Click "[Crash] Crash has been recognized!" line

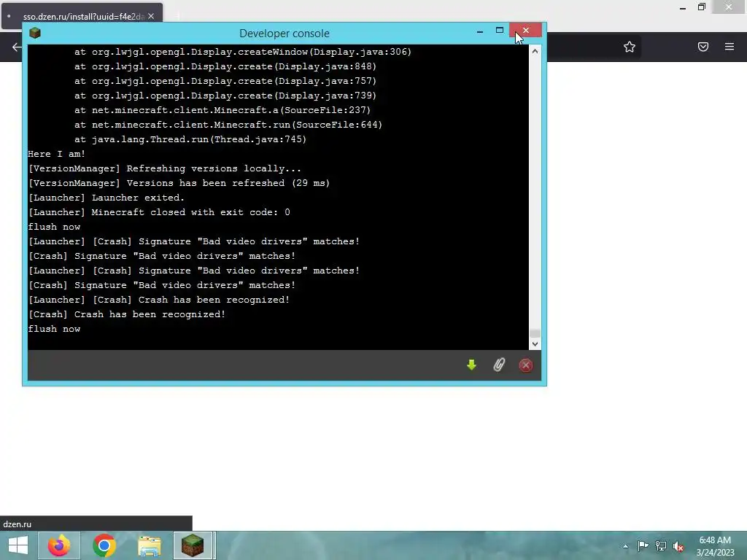pos(127,314)
